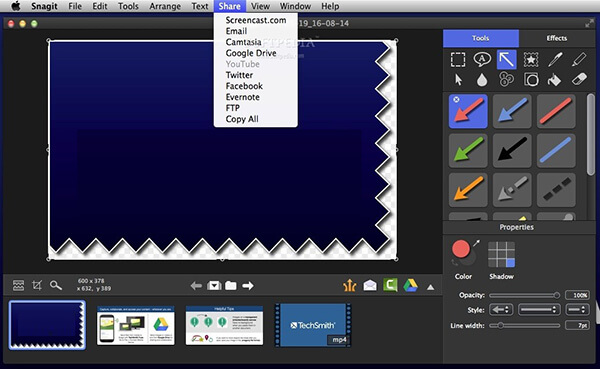600x369 pixels.
Task: Select the Step circles tool
Action: pyautogui.click(x=507, y=80)
